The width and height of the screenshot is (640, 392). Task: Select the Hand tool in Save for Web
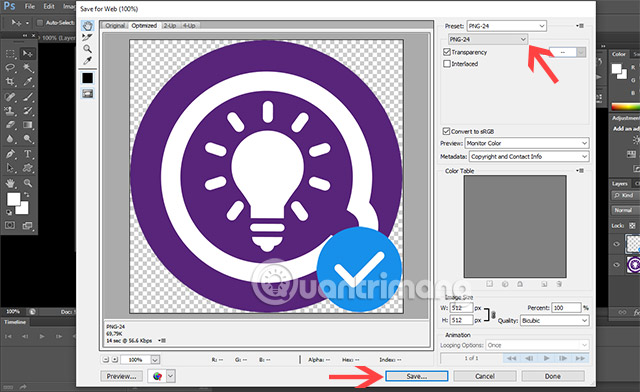87,26
